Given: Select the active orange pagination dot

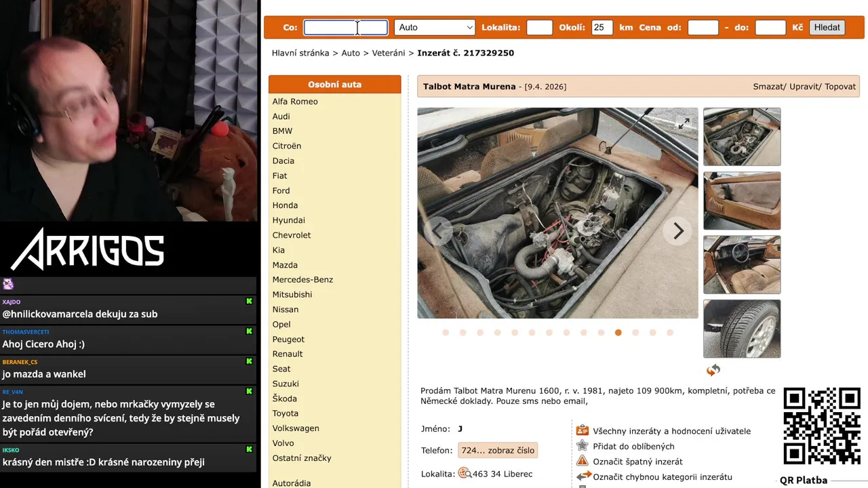Looking at the screenshot, I should point(618,333).
